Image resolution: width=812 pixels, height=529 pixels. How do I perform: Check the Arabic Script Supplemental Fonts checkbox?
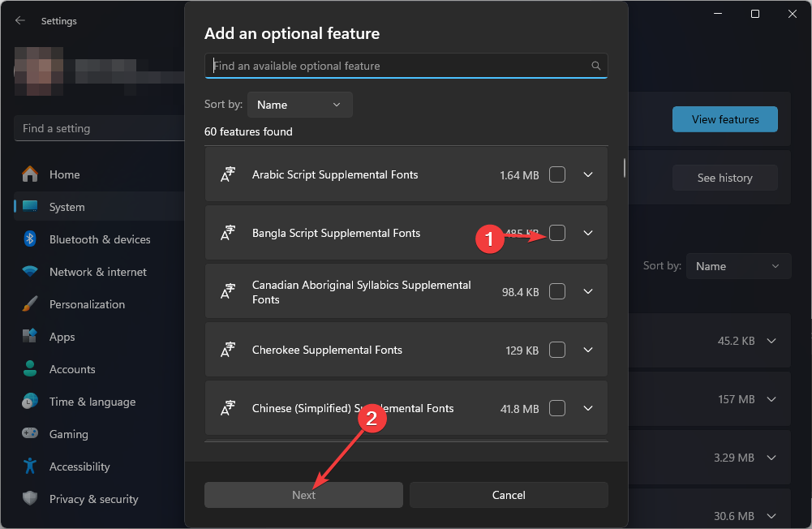point(557,174)
